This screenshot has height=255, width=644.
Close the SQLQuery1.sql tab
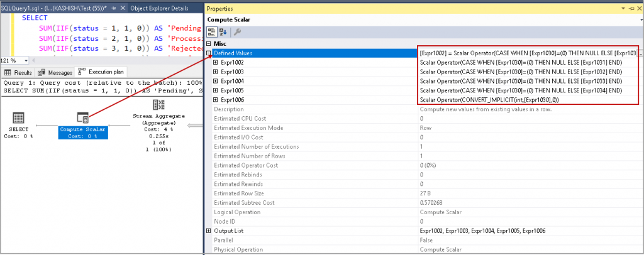point(122,8)
